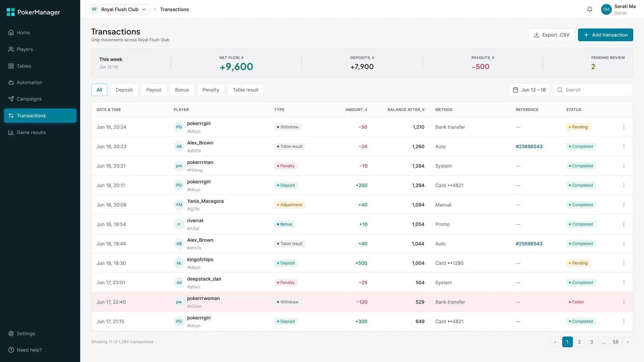The height and width of the screenshot is (362, 644).
Task: Go to Players in sidebar
Action: coord(40,49)
